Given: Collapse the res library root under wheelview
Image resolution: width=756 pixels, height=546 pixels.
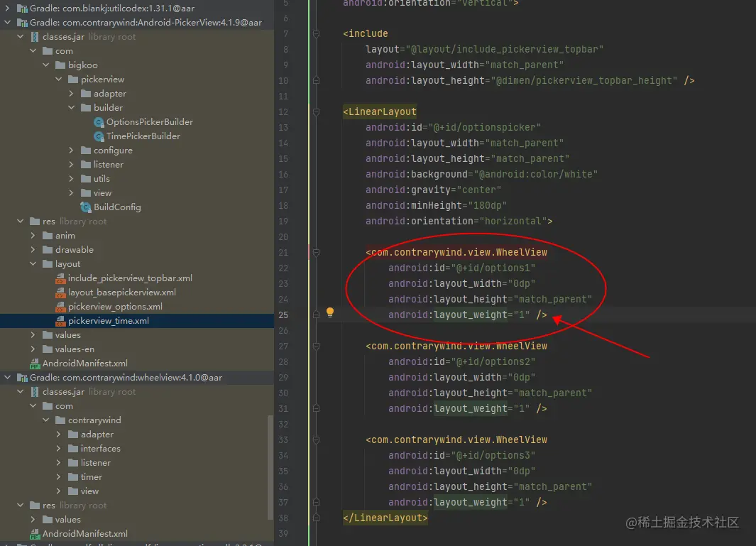Looking at the screenshot, I should click(x=21, y=505).
